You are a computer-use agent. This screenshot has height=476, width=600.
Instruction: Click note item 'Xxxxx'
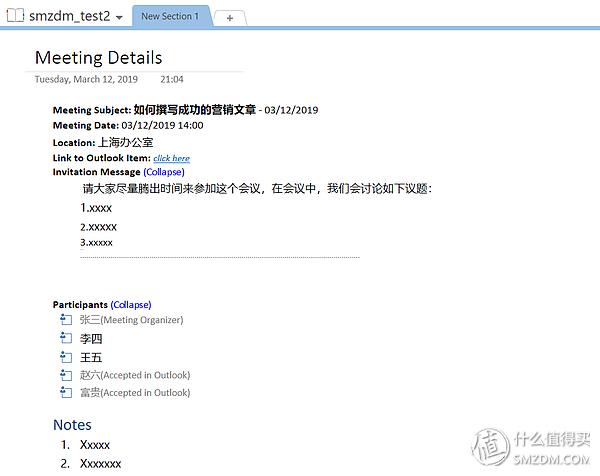coord(95,445)
